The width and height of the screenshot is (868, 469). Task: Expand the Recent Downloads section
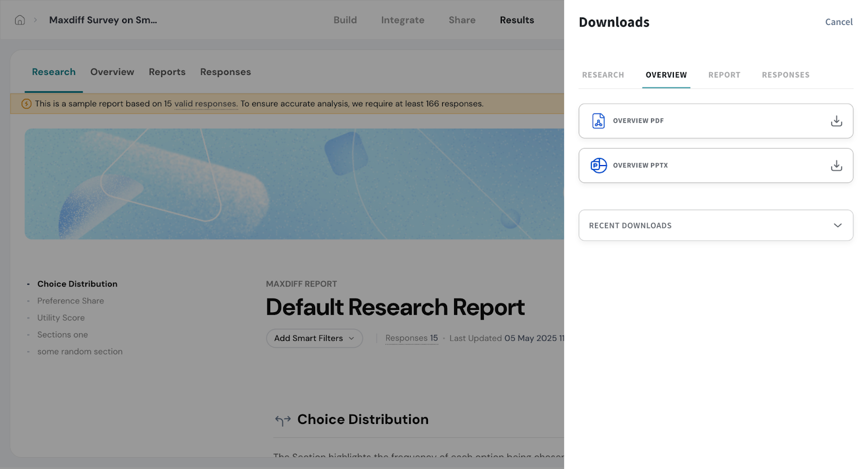point(837,225)
